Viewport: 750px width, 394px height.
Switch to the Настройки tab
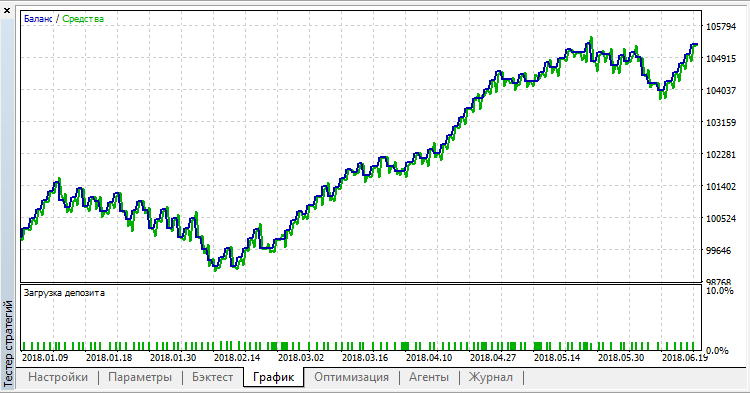coord(58,377)
